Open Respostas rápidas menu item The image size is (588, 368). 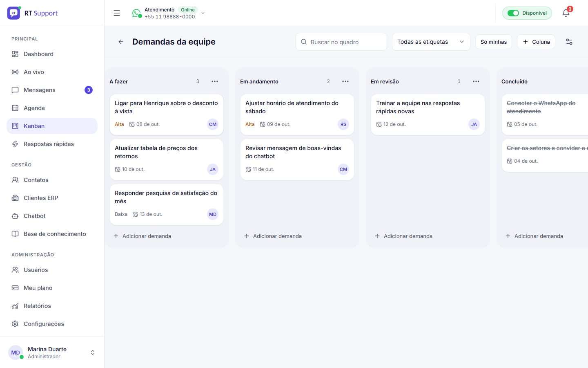coord(52,144)
